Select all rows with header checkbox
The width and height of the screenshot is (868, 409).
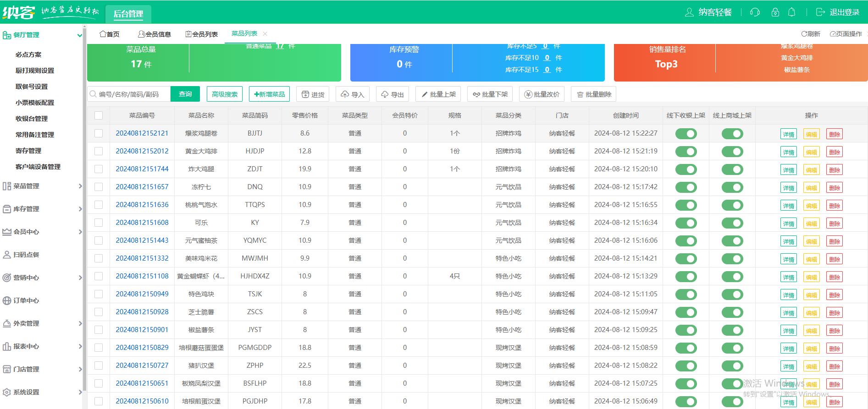[99, 115]
